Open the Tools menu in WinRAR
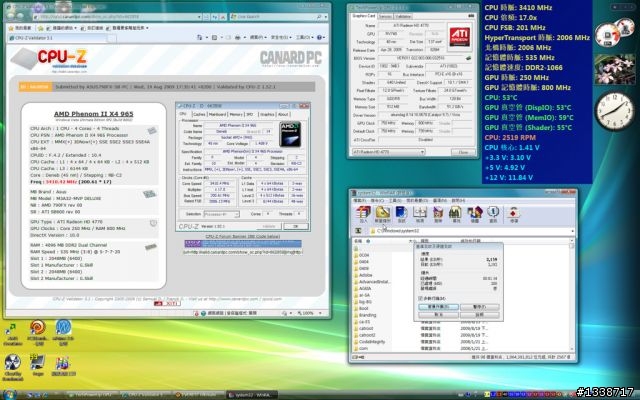This screenshot has height=400, width=640. click(x=395, y=200)
